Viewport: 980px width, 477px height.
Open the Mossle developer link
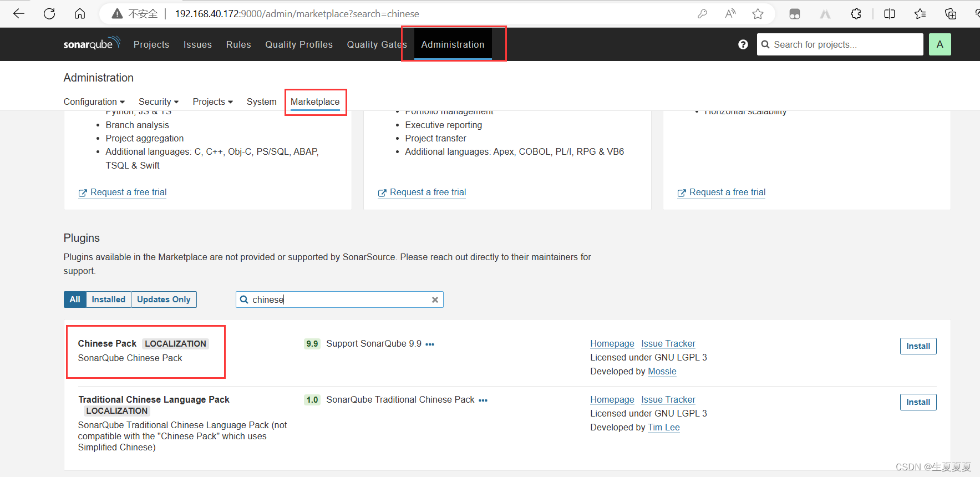pyautogui.click(x=662, y=372)
